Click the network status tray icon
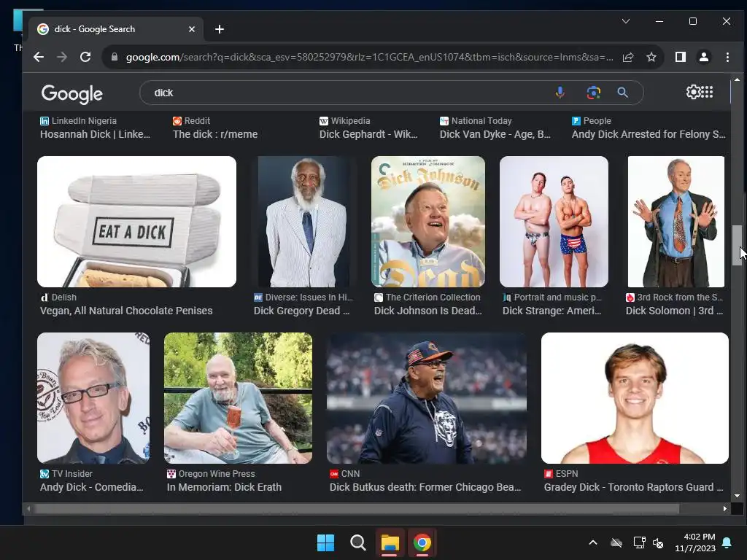The image size is (747, 560). click(x=639, y=542)
